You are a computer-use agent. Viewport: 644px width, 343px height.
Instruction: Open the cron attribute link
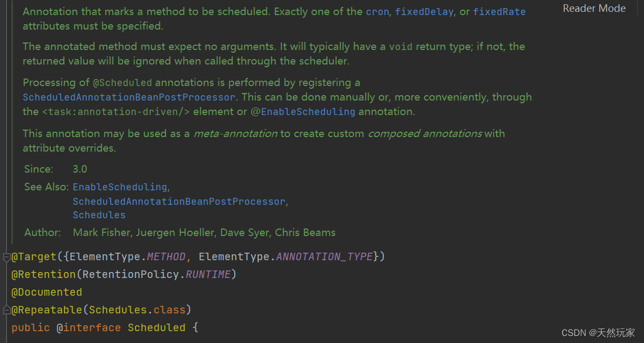point(377,11)
